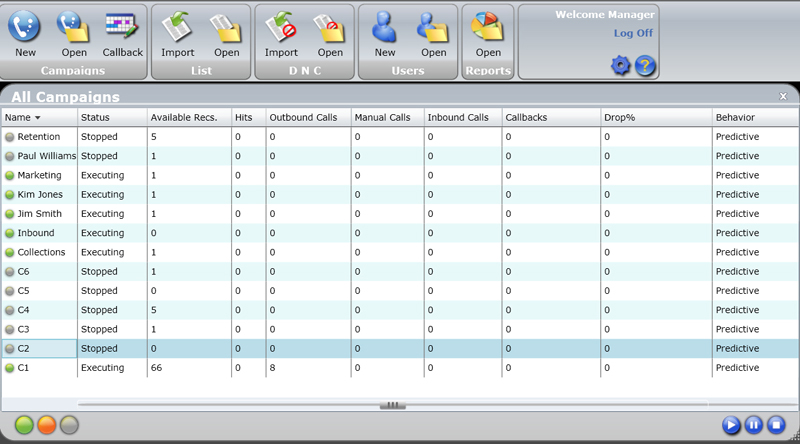Click the orange status filter circle
This screenshot has width=800, height=444.
[46, 425]
